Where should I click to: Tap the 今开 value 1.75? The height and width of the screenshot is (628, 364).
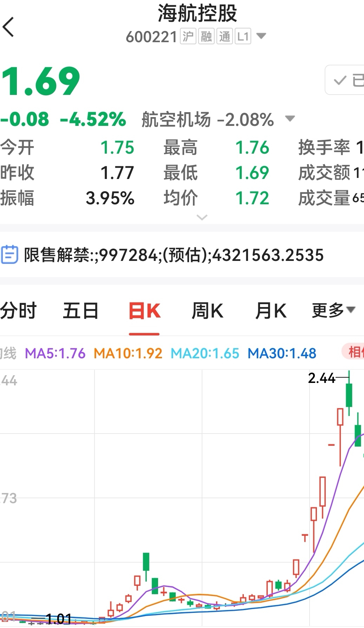(117, 147)
